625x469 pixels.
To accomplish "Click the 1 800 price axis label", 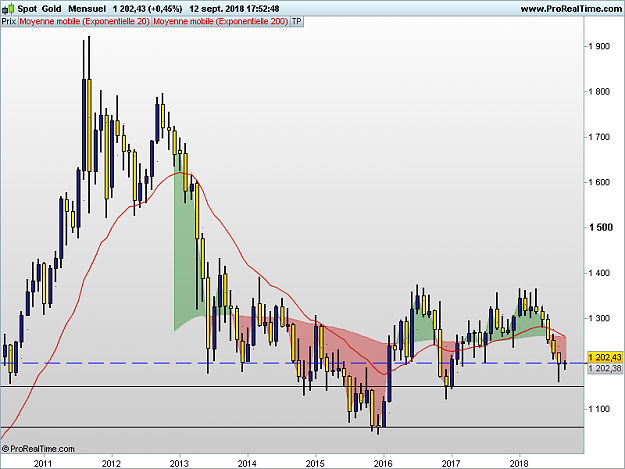I will pos(599,92).
